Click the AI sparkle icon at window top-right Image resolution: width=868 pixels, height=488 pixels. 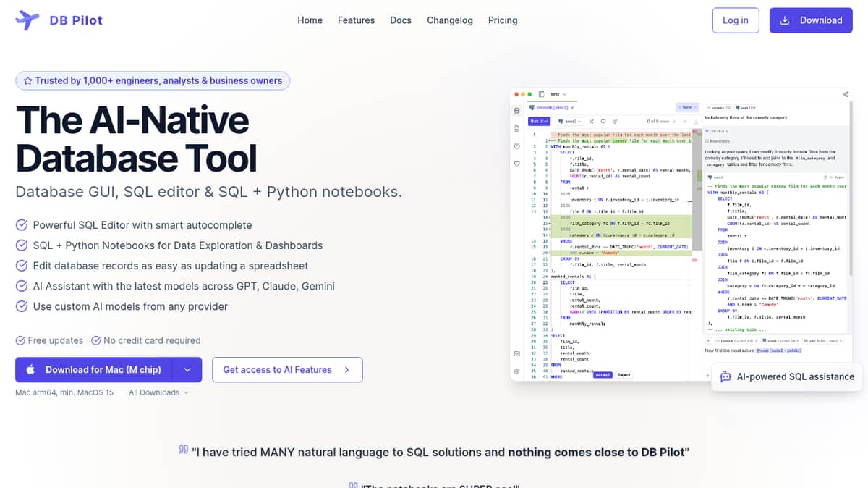pyautogui.click(x=846, y=94)
